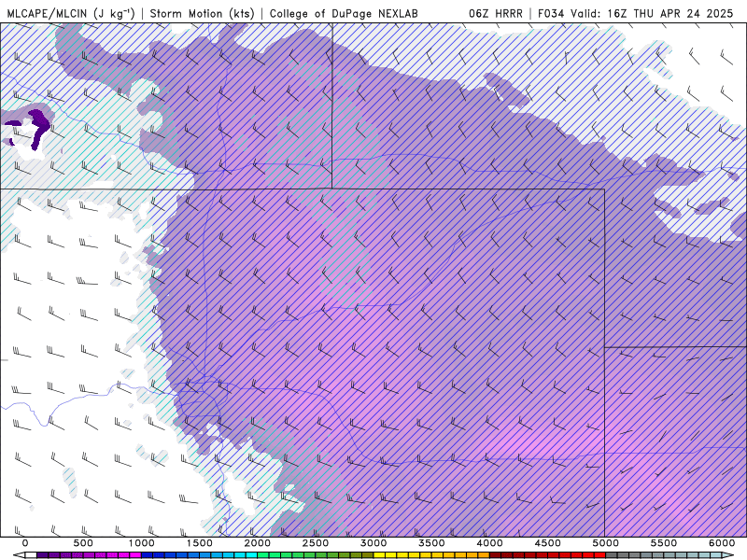Click the white swatch at the zero end of the color bar
Screen dimensions: 747x560
click(31, 555)
